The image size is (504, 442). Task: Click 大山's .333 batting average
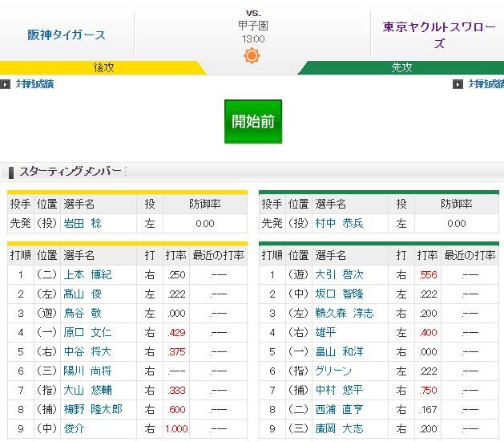[x=176, y=390]
